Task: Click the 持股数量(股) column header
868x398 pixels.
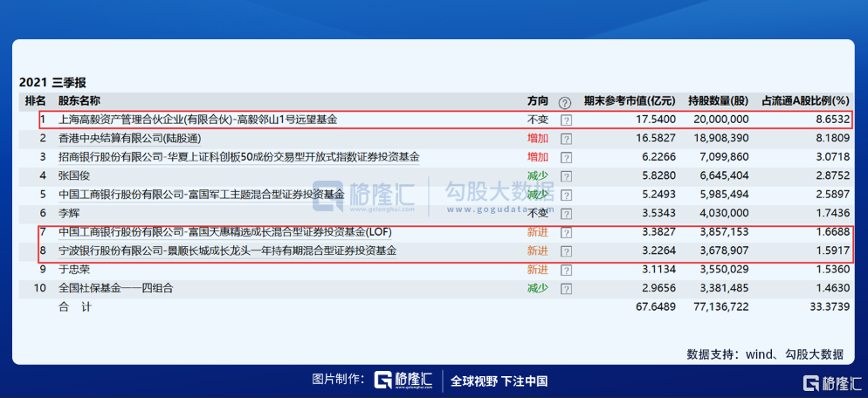Action: click(719, 101)
